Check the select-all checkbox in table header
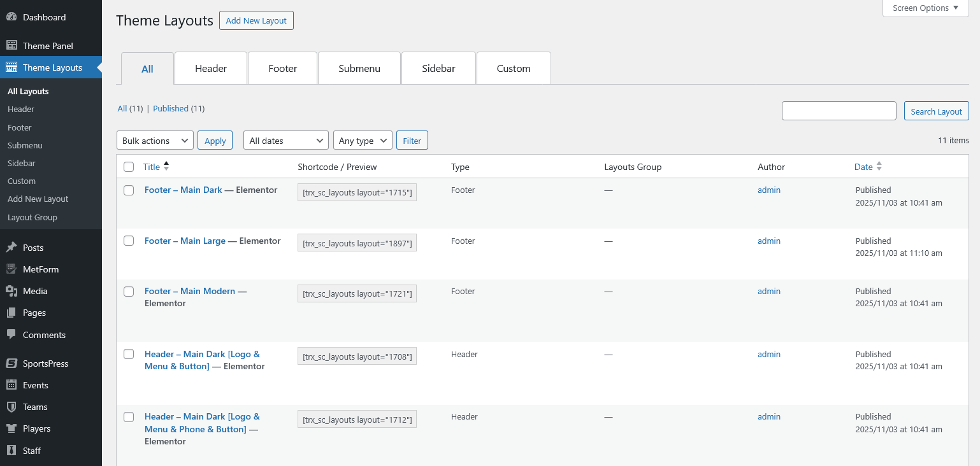Image resolution: width=980 pixels, height=466 pixels. pos(129,167)
